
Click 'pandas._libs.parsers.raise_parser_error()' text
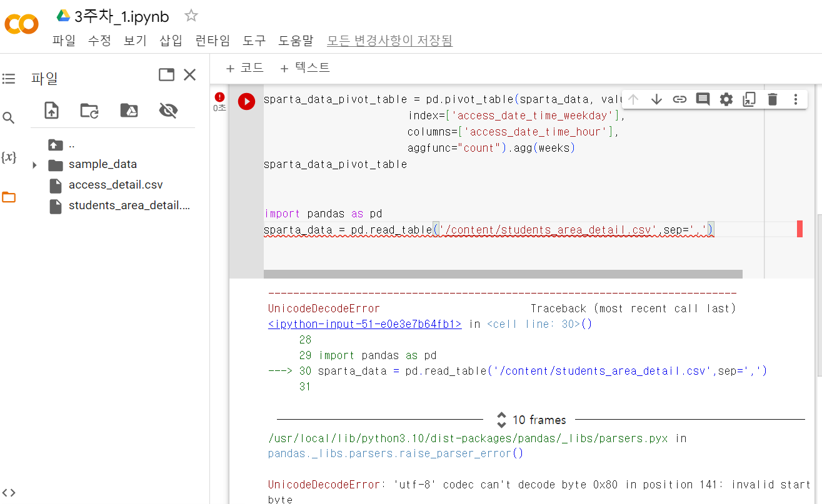coord(396,453)
